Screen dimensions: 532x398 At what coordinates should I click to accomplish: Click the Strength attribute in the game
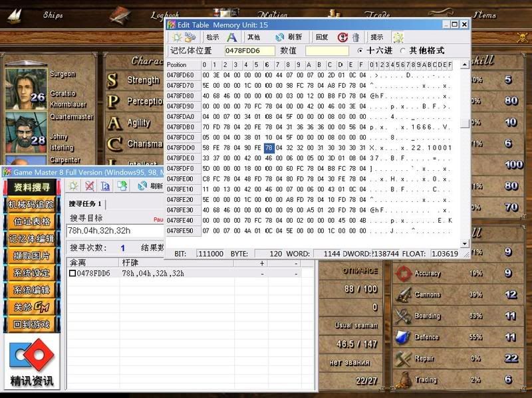(143, 80)
